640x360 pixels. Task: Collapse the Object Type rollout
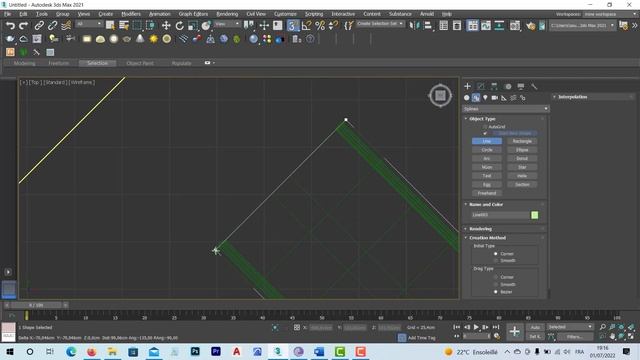482,119
